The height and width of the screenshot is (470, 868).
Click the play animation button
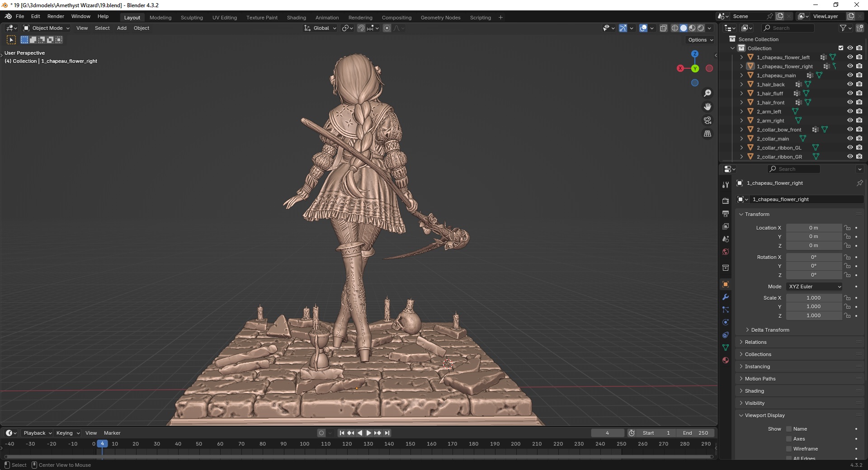click(368, 433)
